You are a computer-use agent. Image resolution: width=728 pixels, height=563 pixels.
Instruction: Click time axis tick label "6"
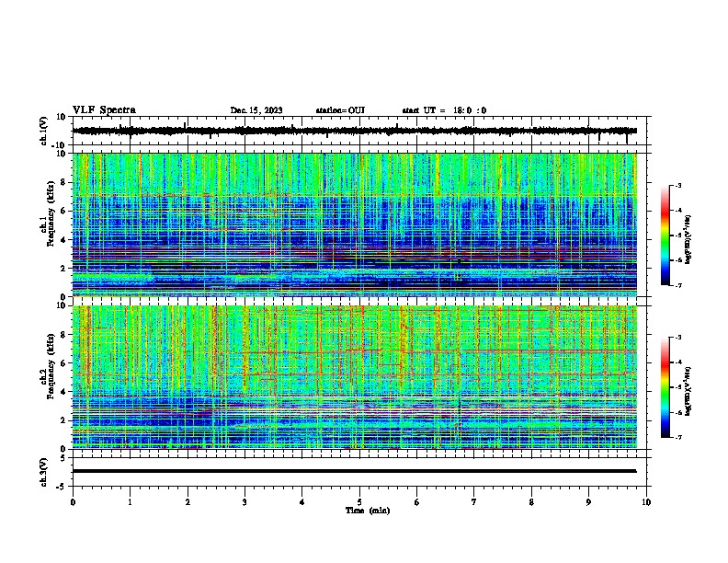(417, 502)
